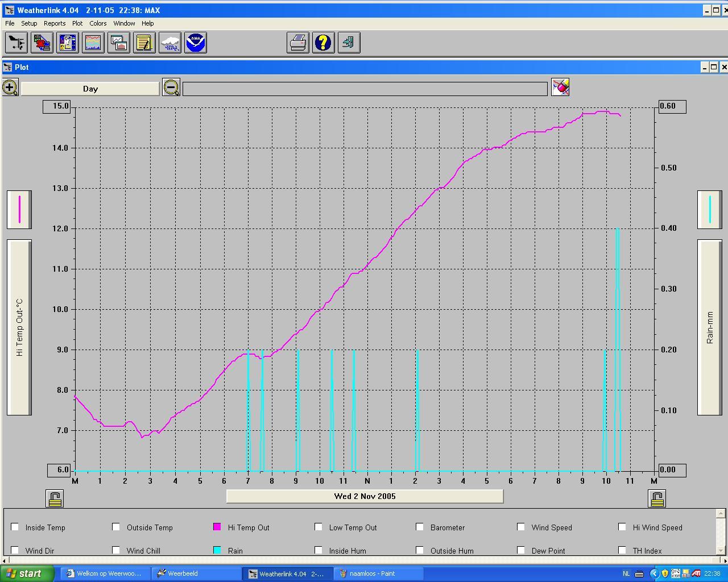Open the Rain-mm axis selector
The width and height of the screenshot is (728, 582).
[x=710, y=327]
